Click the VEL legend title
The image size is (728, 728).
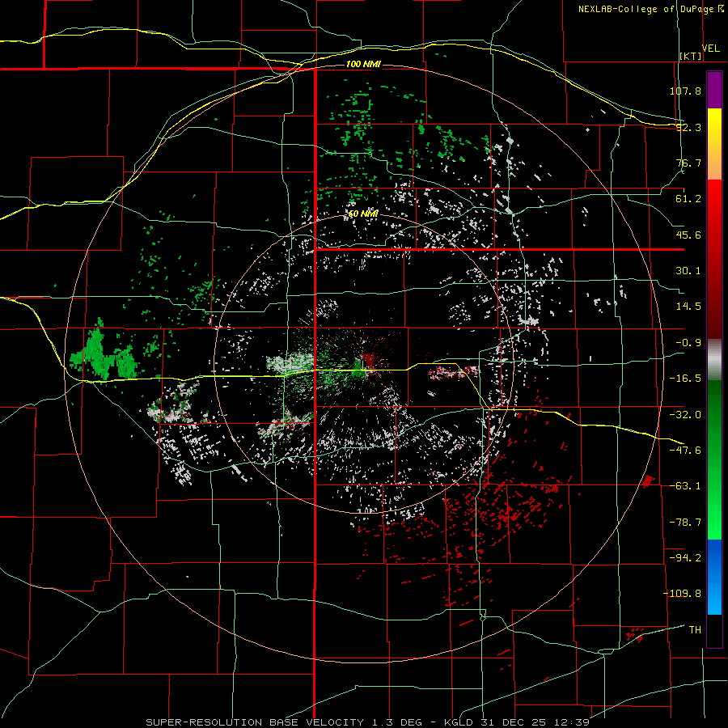point(710,49)
